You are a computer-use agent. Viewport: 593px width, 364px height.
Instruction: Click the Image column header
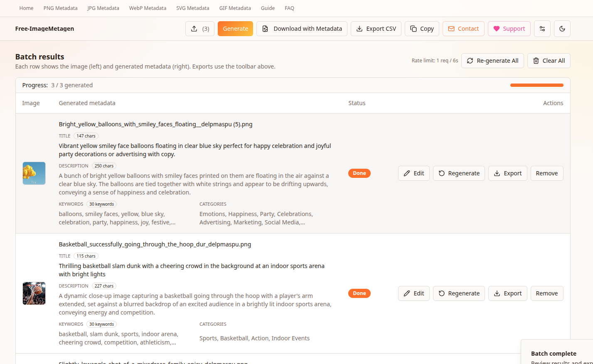[x=31, y=103]
